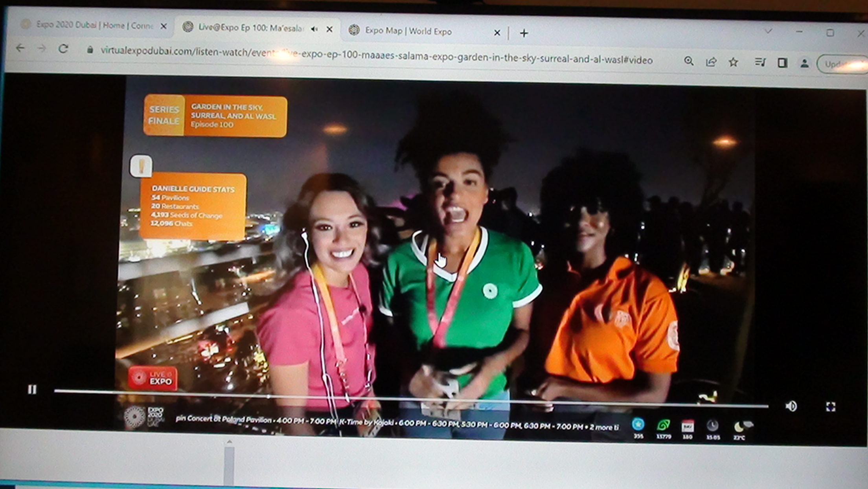Screen dimensions: 868x489
Task: Bookmark this page with star icon
Action: click(733, 62)
